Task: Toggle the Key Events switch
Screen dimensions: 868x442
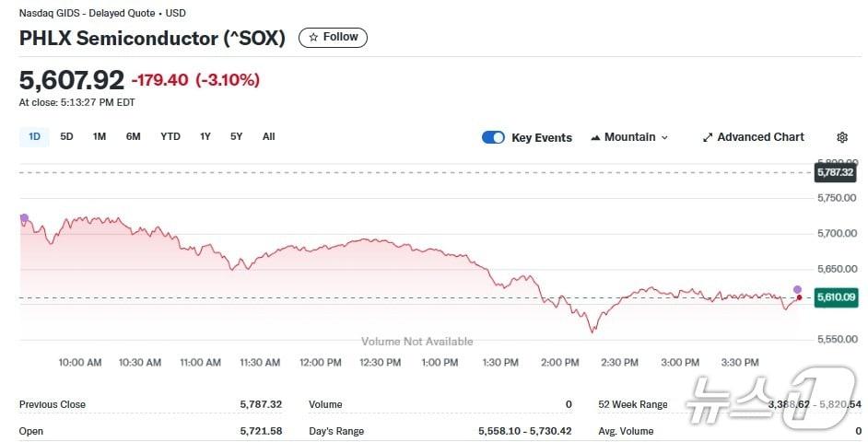Action: coord(493,137)
